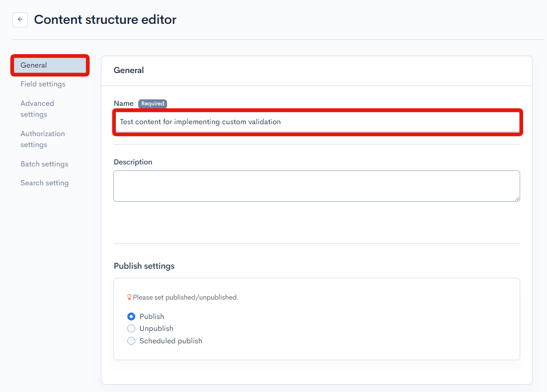The width and height of the screenshot is (547, 392).
Task: Navigate to Authorization settings
Action: pyautogui.click(x=42, y=139)
